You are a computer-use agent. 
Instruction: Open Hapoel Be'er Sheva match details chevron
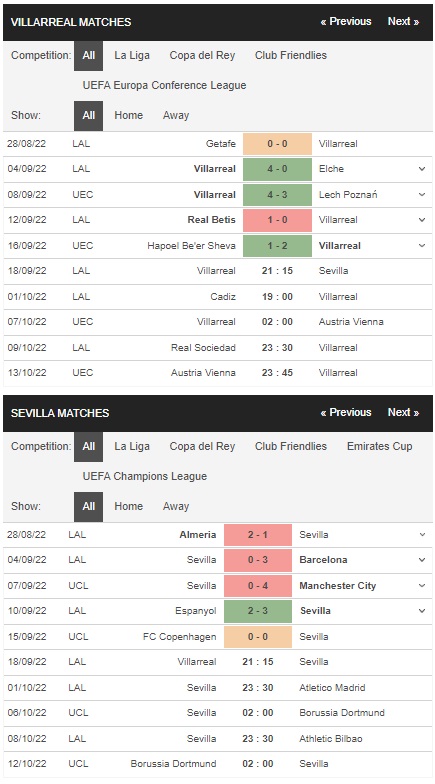422,246
